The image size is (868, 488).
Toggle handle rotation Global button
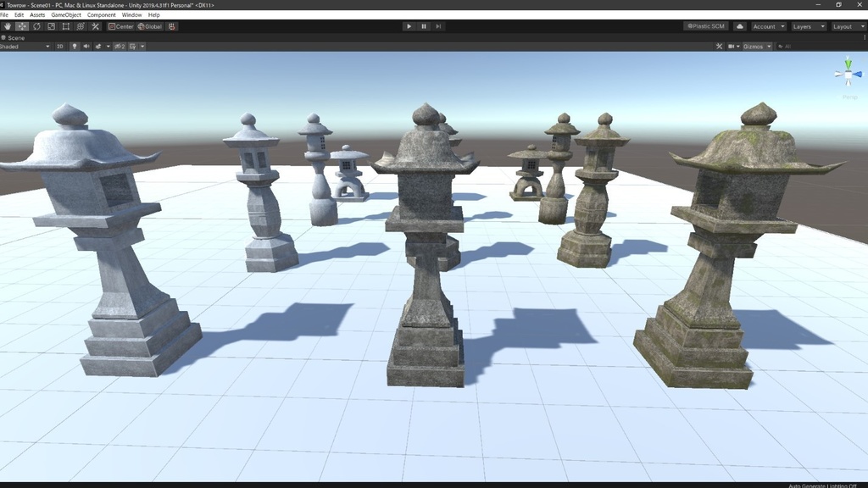click(150, 26)
